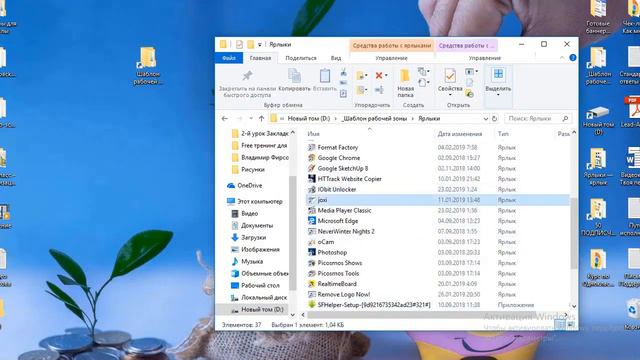The image size is (640, 360).
Task: Open the Move to dropdown arrow
Action: pos(367,76)
